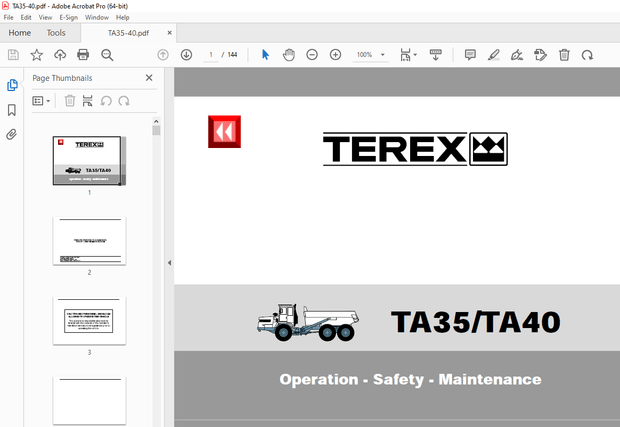
Task: Open the Sign document pen tool
Action: pos(517,55)
